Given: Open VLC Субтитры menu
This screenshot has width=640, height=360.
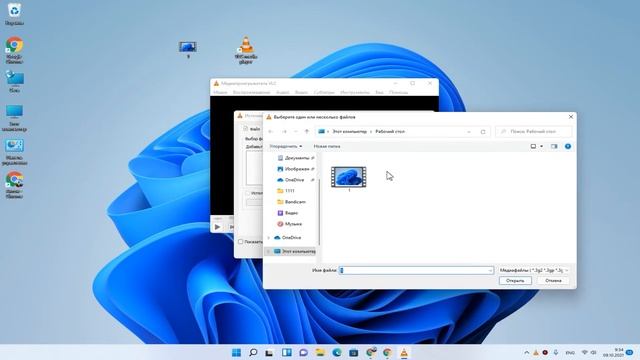Looking at the screenshot, I should point(324,93).
